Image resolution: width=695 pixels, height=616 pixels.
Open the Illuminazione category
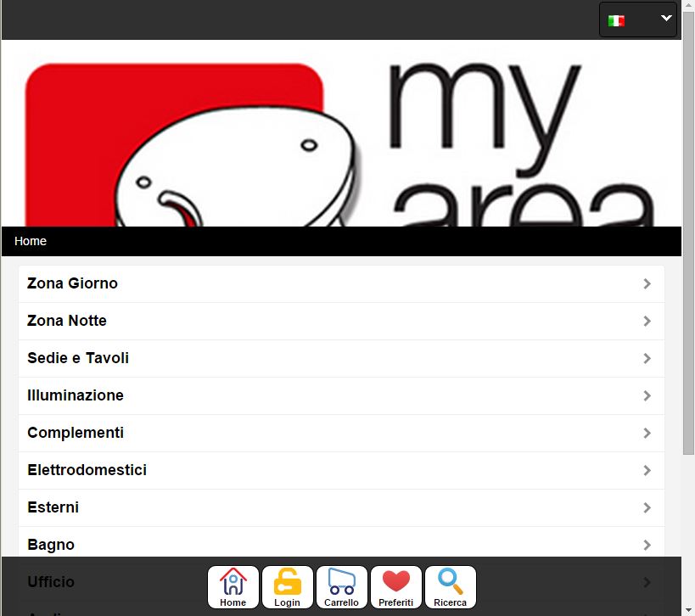click(x=341, y=395)
